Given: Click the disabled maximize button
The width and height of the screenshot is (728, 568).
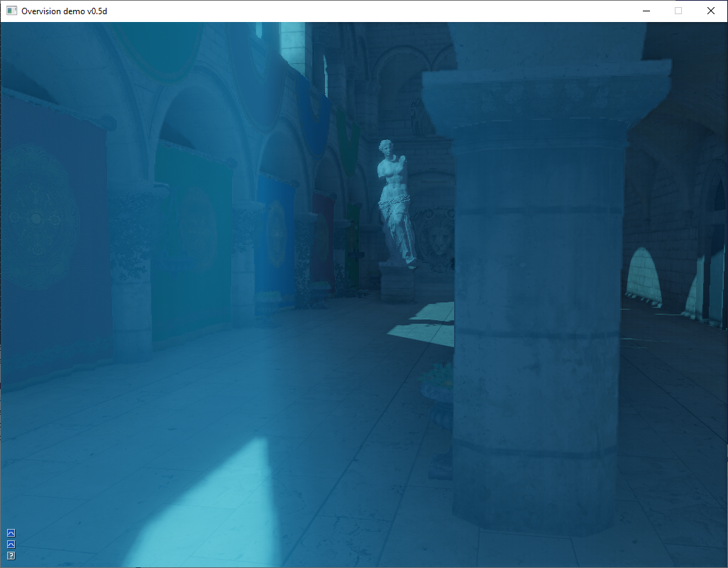Looking at the screenshot, I should 678,11.
